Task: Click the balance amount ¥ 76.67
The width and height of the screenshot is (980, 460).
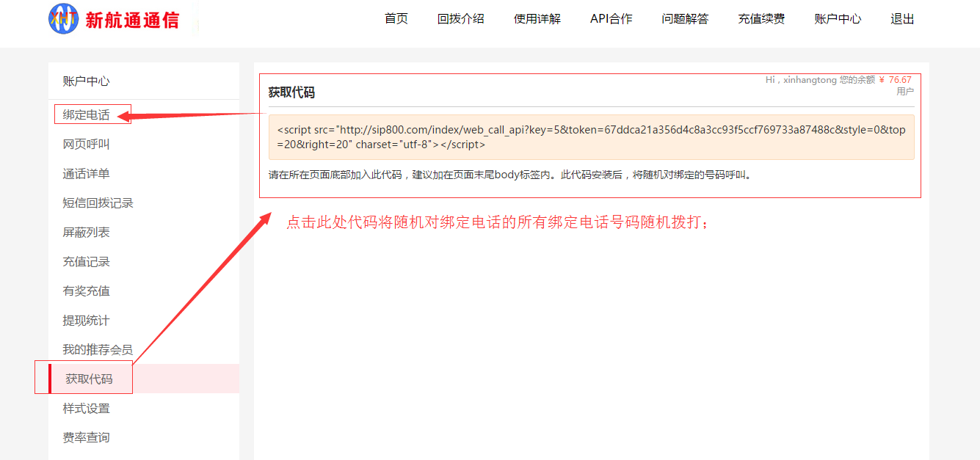Action: pyautogui.click(x=895, y=80)
